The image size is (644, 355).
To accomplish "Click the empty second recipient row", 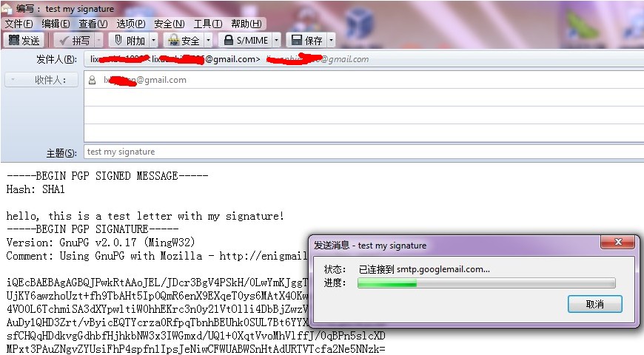I will tap(363, 98).
